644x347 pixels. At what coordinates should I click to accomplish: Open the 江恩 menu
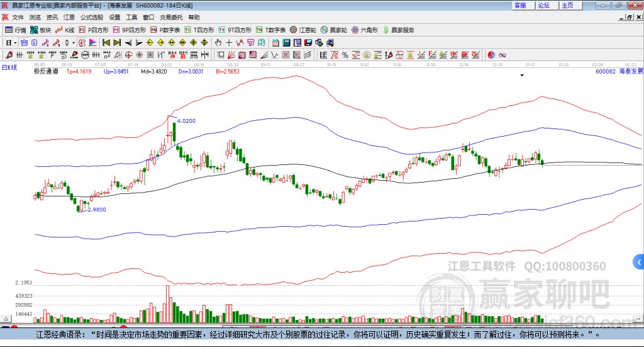click(69, 17)
